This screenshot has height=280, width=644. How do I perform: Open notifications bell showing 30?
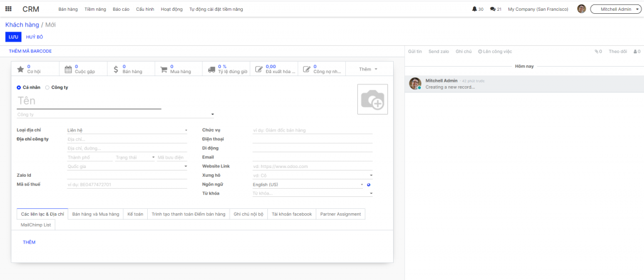(x=478, y=9)
